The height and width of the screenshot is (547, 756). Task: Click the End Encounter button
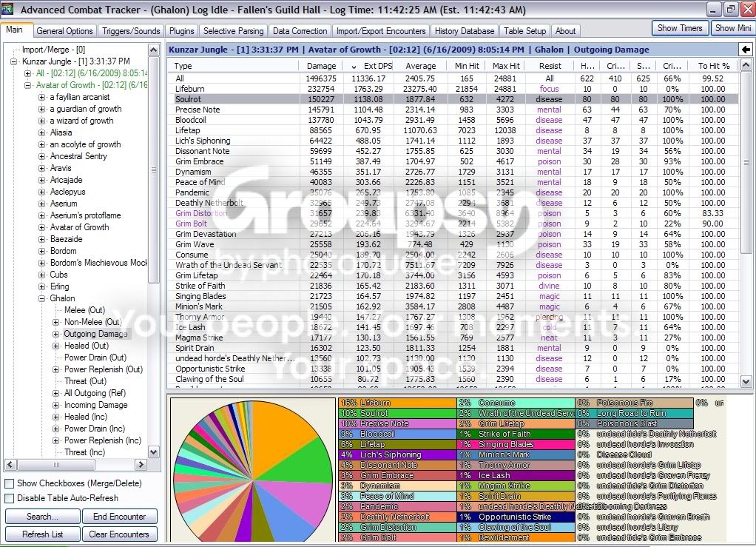[120, 517]
